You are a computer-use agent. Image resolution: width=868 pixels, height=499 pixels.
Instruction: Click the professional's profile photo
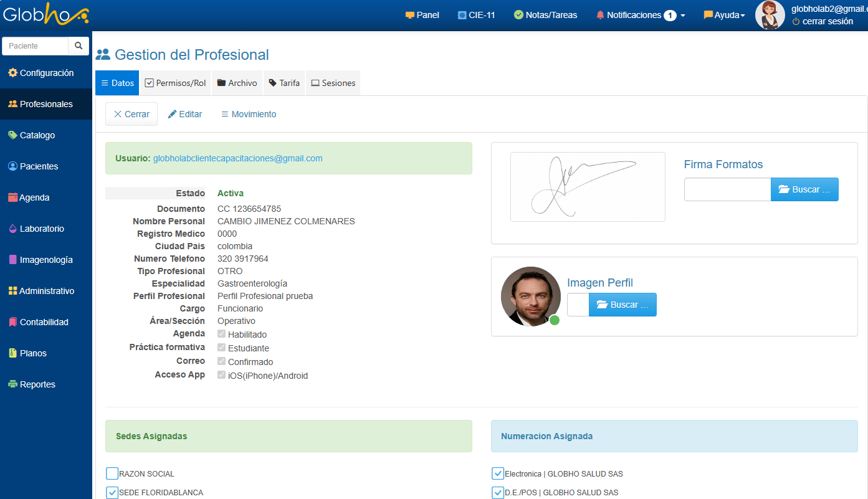(x=530, y=296)
